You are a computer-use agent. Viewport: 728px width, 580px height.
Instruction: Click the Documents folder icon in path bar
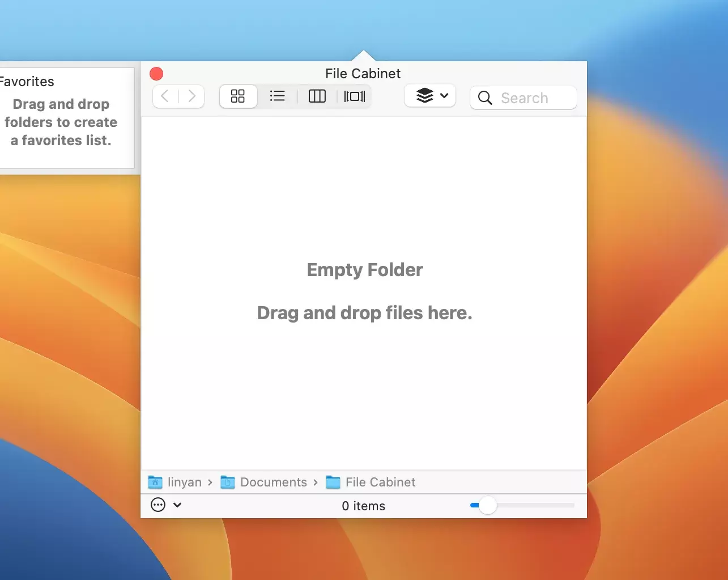click(x=228, y=482)
